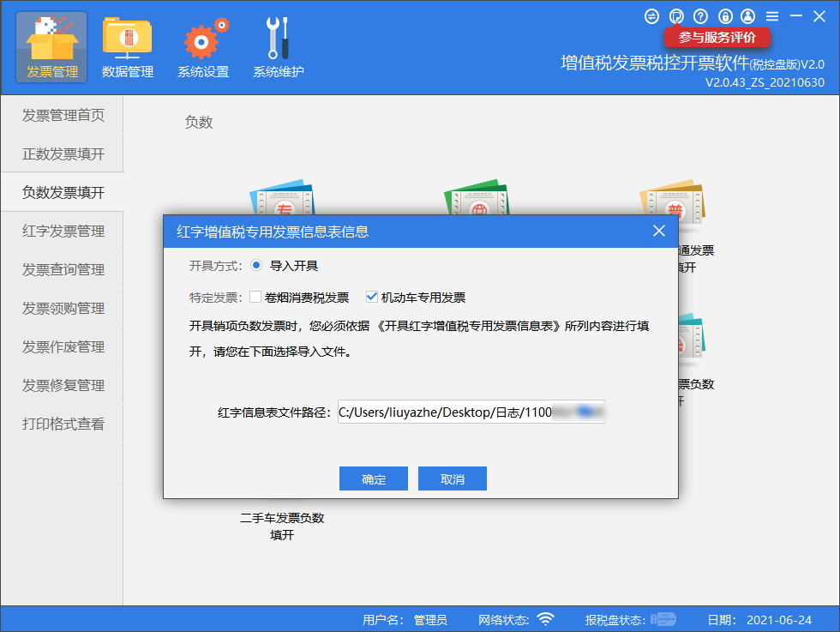Viewport: 840px width, 632px height.
Task: Enable 卷烟消费税发票 checkbox
Action: (255, 298)
